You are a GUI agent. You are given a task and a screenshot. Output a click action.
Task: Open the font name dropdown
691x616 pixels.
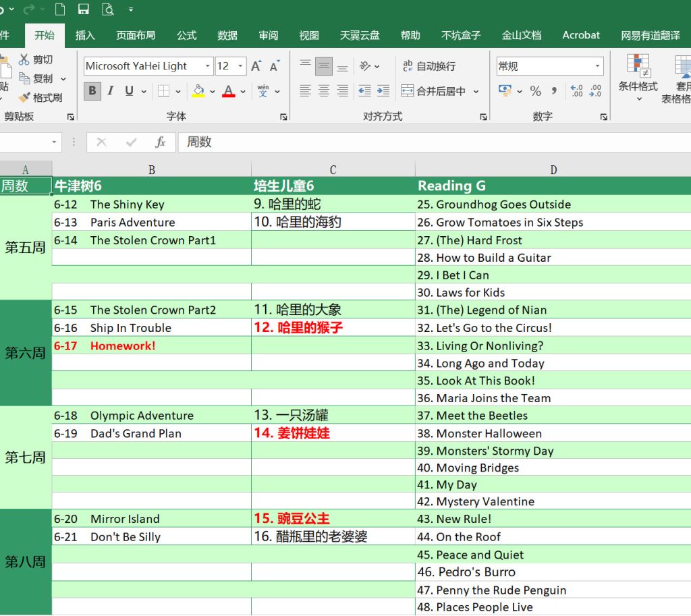(x=208, y=66)
